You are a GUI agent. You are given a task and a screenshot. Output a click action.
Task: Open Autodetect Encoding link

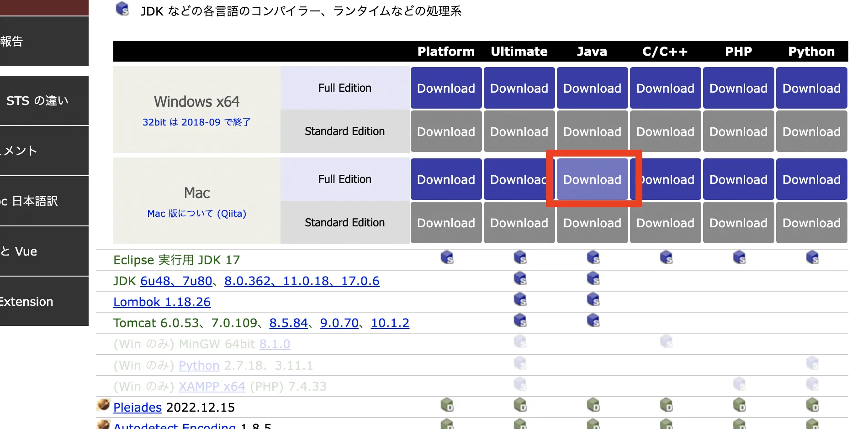click(x=175, y=425)
